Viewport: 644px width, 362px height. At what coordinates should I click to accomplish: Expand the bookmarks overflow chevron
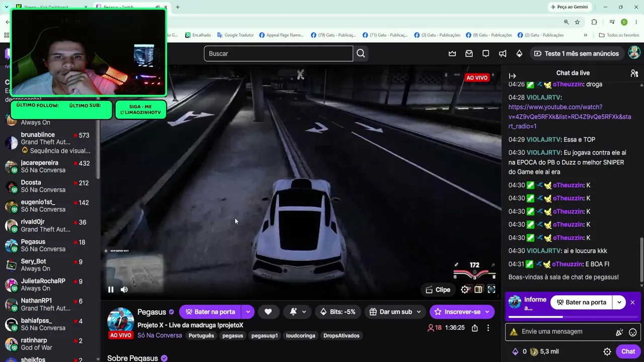(585, 35)
